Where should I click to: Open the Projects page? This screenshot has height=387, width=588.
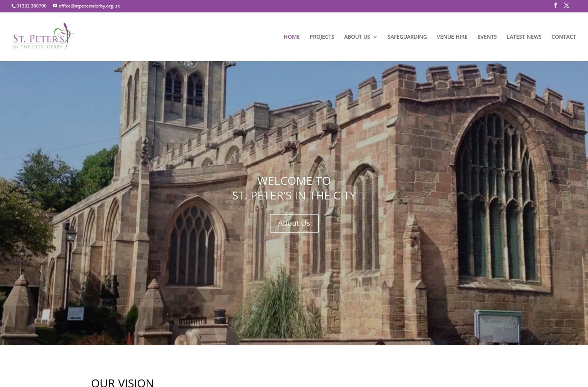pos(322,36)
